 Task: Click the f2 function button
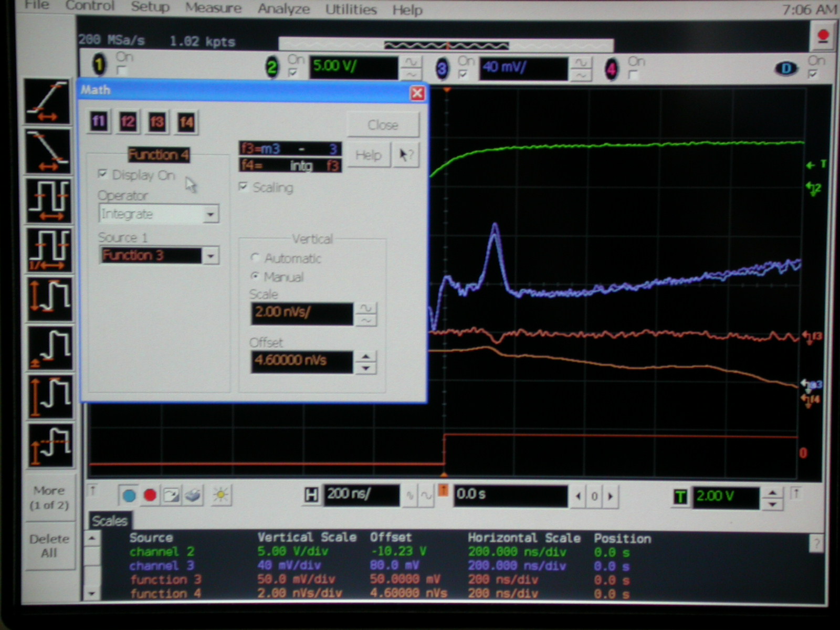tap(128, 122)
